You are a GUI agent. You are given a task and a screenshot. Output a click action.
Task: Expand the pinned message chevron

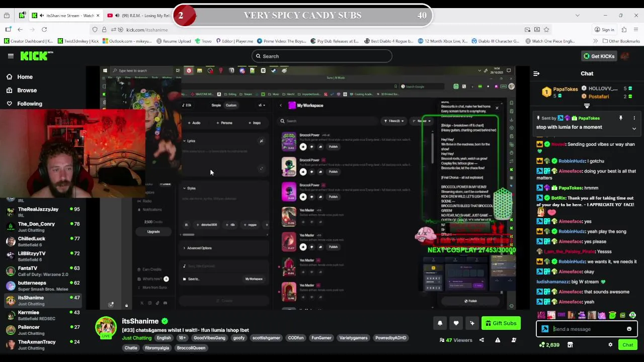[x=634, y=128]
